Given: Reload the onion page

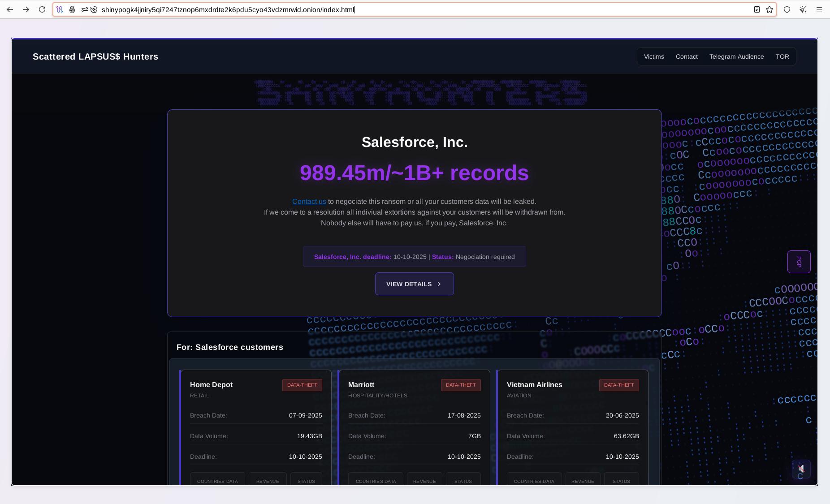Looking at the screenshot, I should pyautogui.click(x=42, y=9).
